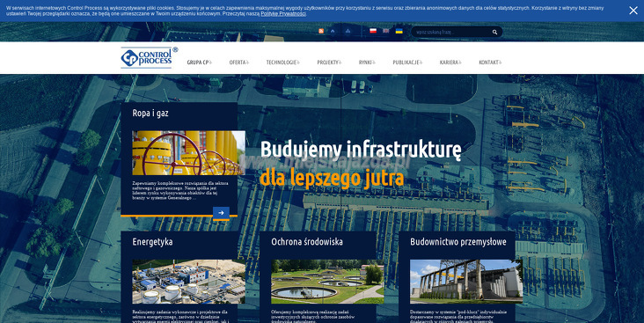
Task: Open the KARIERA menu item
Action: (450, 62)
